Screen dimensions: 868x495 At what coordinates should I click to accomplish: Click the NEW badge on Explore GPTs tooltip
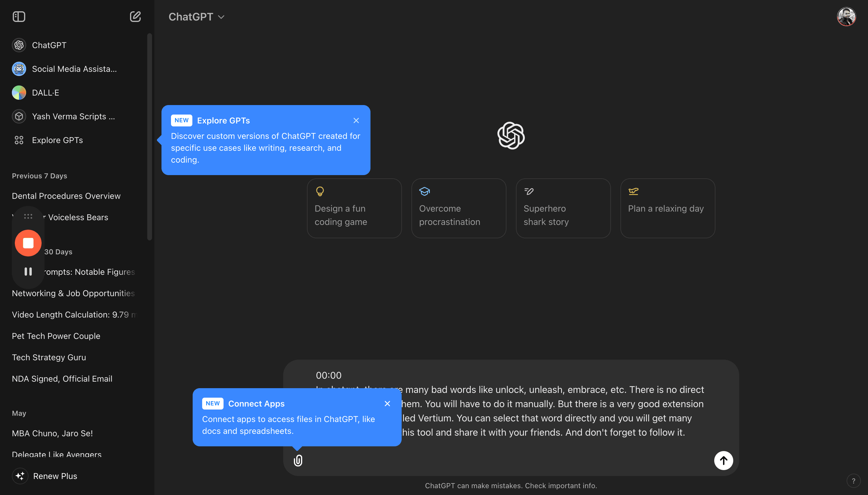click(x=182, y=120)
